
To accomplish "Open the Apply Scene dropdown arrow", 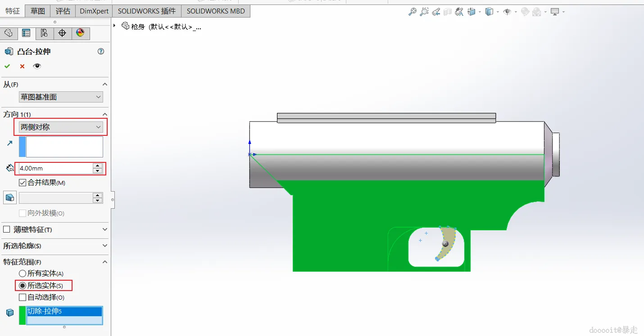I will 545,12.
